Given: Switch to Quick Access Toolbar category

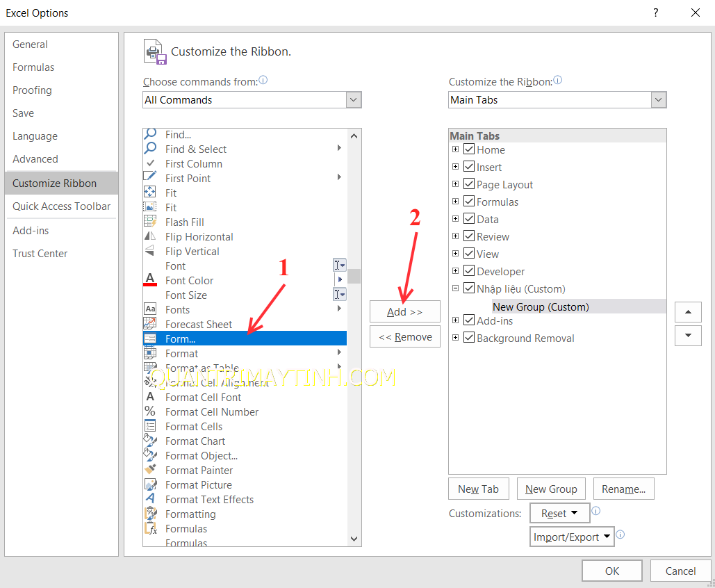Looking at the screenshot, I should pos(62,206).
